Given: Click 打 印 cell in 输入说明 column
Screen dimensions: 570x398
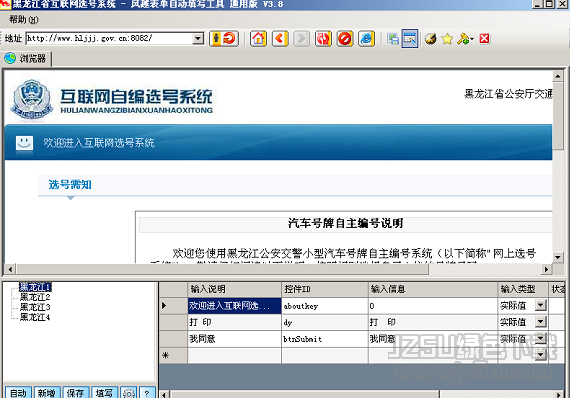Looking at the screenshot, I should (x=234, y=322).
